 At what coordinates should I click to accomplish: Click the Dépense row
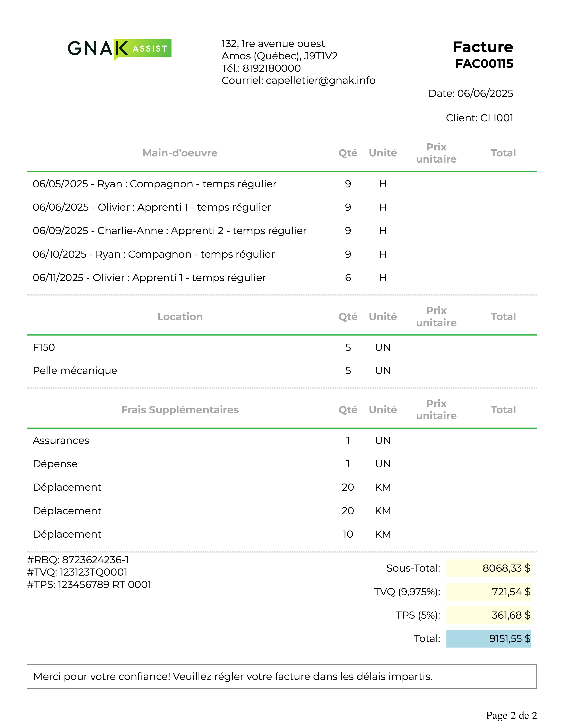pos(281,464)
